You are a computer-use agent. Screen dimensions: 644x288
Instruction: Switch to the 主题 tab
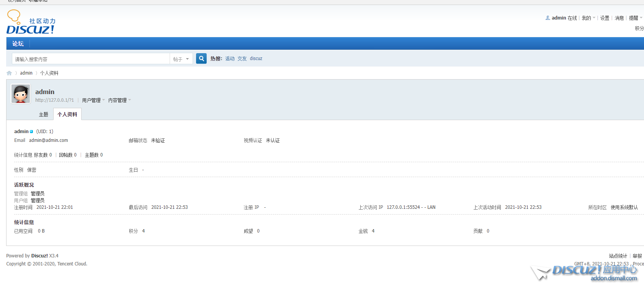coord(44,114)
